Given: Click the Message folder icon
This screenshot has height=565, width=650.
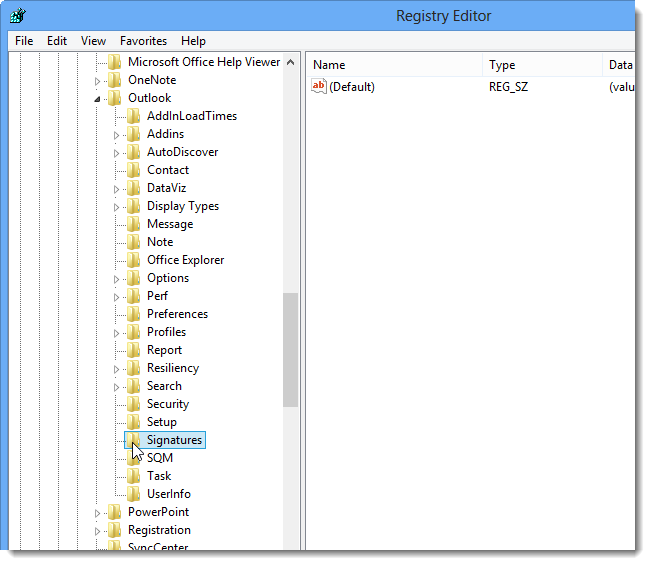Looking at the screenshot, I should 133,224.
